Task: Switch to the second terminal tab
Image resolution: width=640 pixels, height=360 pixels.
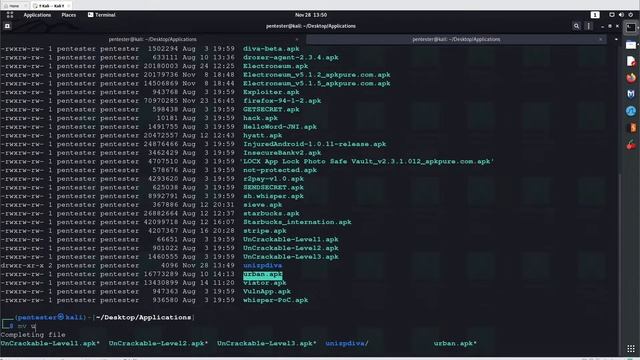Action: pos(456,39)
